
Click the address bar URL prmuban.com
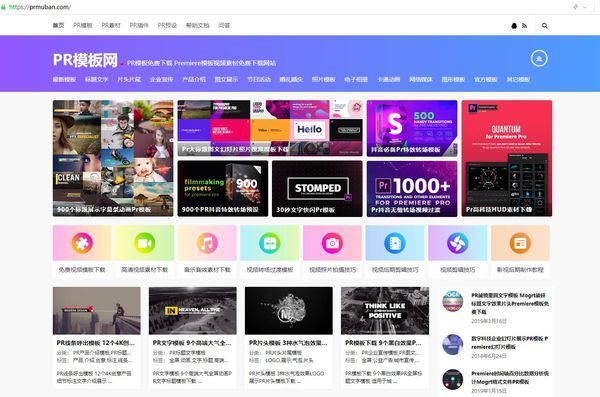[x=40, y=7]
